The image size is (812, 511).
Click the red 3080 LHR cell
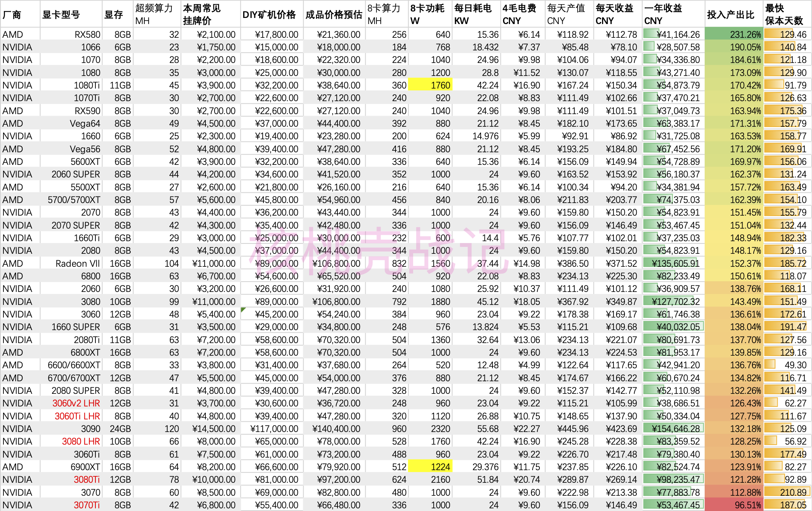pyautogui.click(x=71, y=441)
